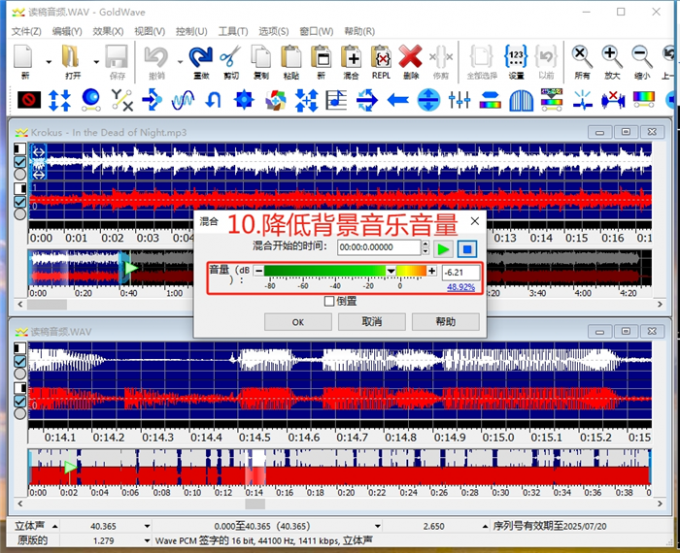
Task: Open the Edit (编辑) menu
Action: pyautogui.click(x=67, y=31)
